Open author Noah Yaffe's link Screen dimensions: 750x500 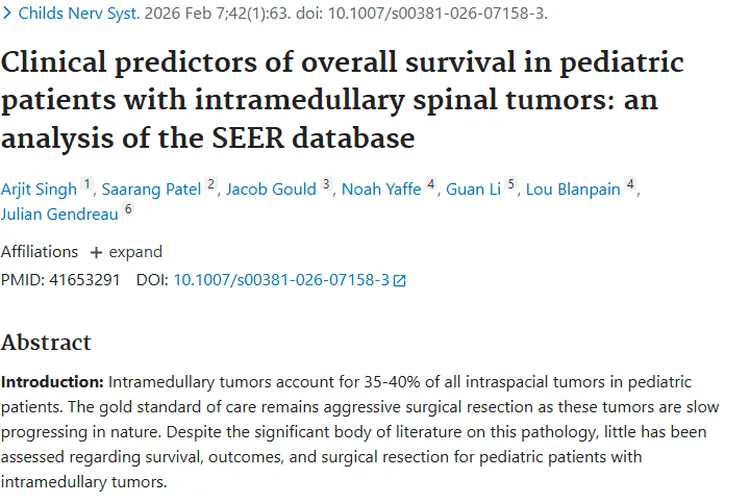381,189
